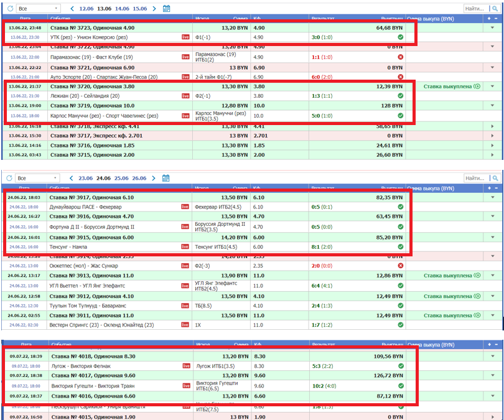Click live badge on Лугож - Виктория Фелнак
This screenshot has width=504, height=420.
click(185, 366)
